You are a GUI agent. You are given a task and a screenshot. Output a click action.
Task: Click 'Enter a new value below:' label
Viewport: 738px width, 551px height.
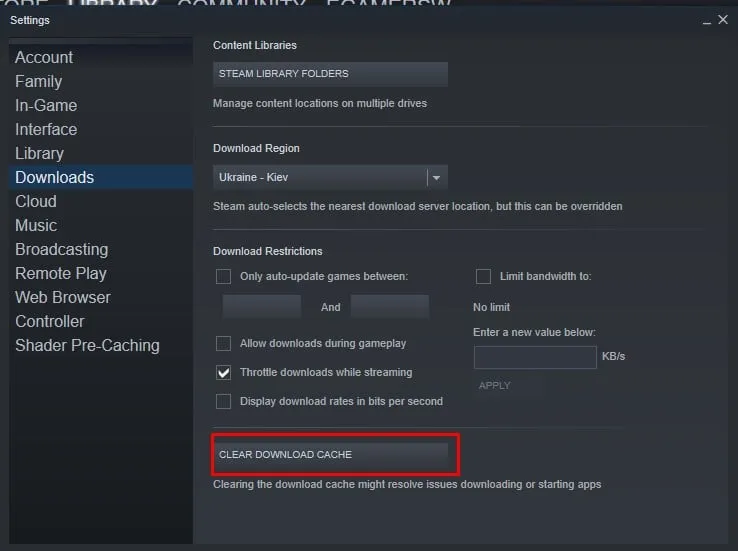point(534,332)
